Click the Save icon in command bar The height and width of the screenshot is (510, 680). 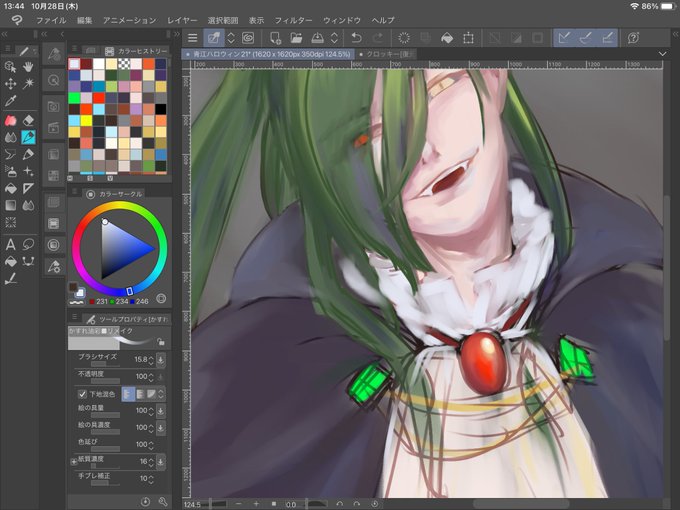click(317, 38)
